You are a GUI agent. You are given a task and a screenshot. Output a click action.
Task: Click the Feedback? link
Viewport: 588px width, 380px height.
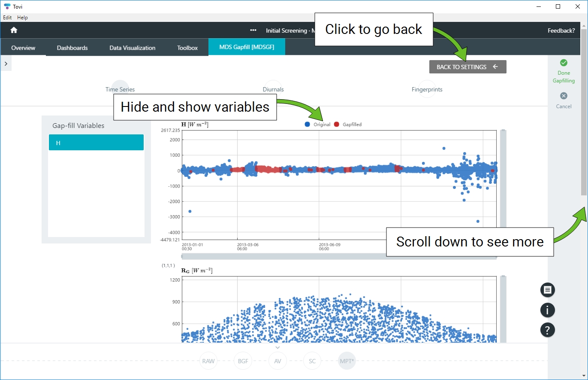point(561,30)
